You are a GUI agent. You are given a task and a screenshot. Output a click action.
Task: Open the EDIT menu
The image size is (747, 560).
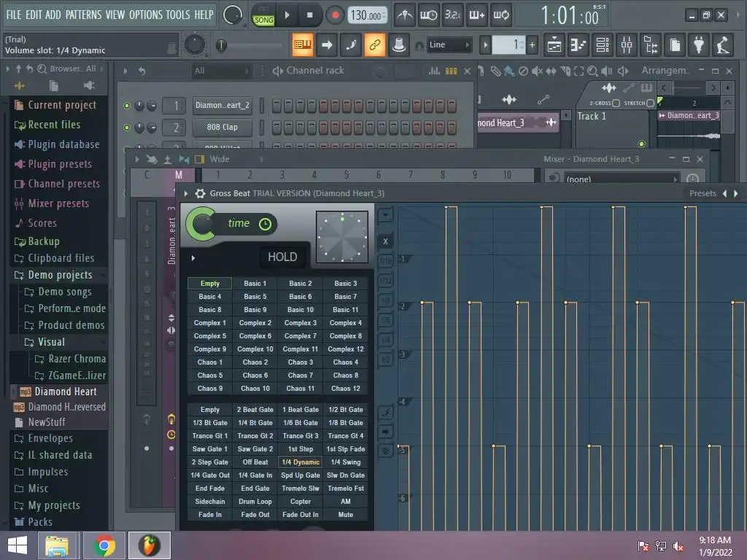[x=34, y=15]
